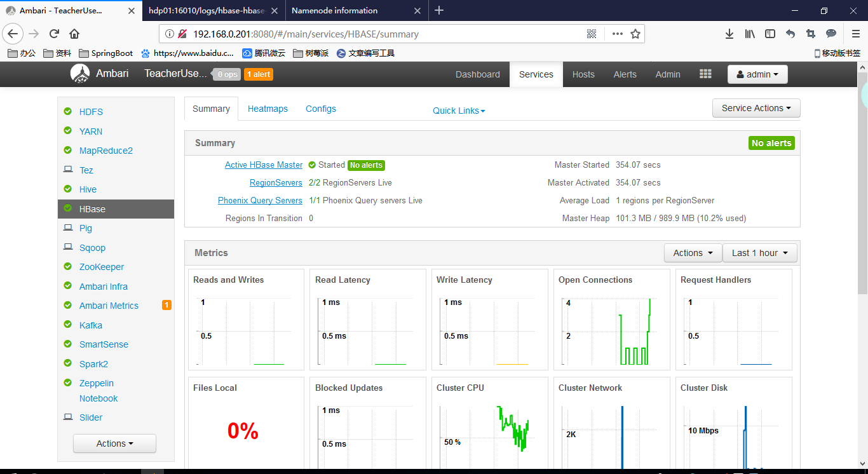Change the Last 1 hour time range
This screenshot has width=868, height=474.
pos(759,253)
